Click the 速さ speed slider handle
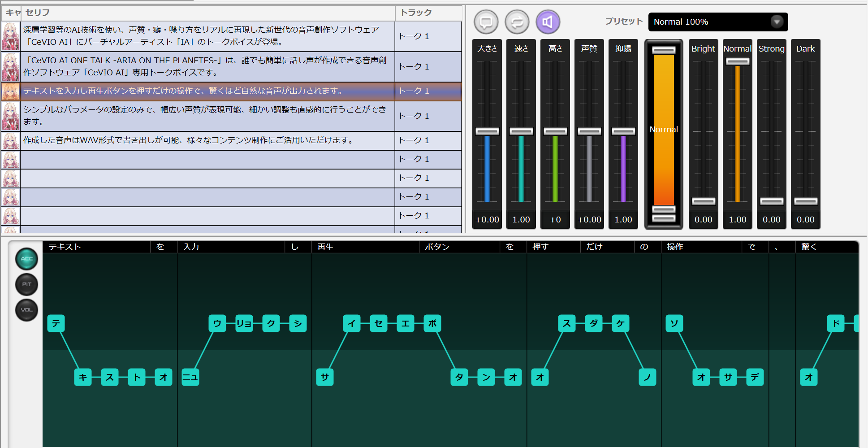This screenshot has width=868, height=448. [x=521, y=131]
